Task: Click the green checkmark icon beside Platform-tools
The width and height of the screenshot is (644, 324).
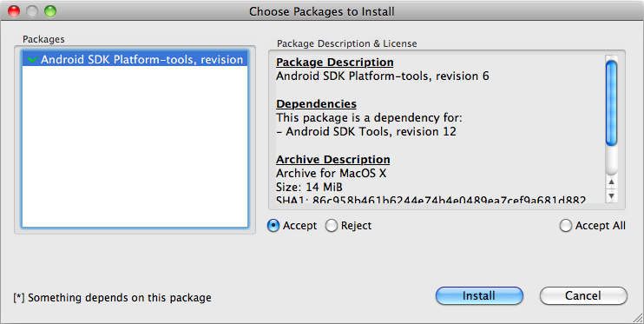Action: tap(32, 60)
